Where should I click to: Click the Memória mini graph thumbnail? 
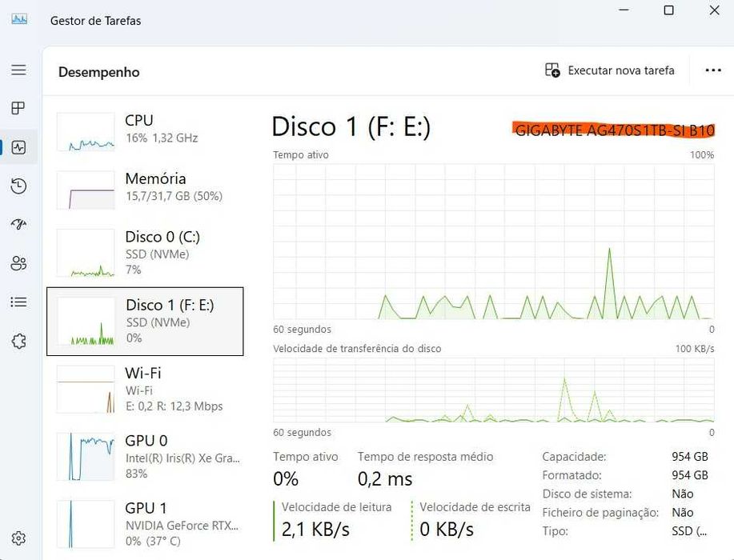pyautogui.click(x=86, y=190)
